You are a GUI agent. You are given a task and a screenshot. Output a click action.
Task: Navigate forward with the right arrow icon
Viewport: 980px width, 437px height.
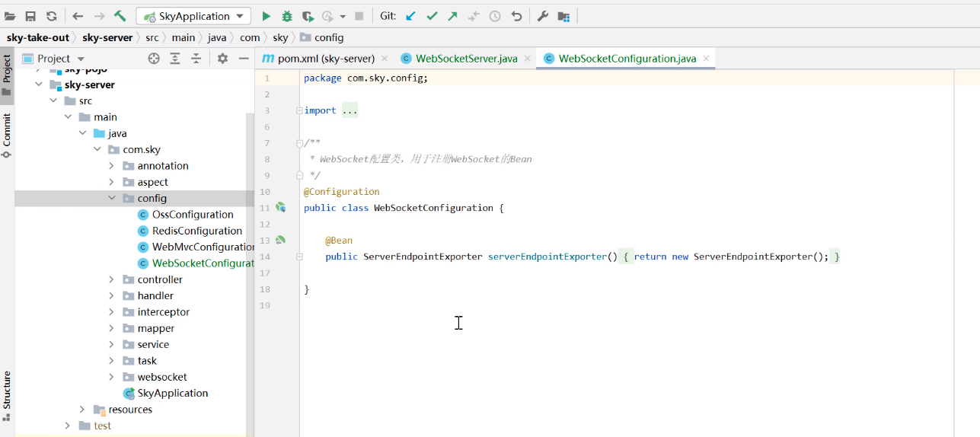pyautogui.click(x=99, y=16)
